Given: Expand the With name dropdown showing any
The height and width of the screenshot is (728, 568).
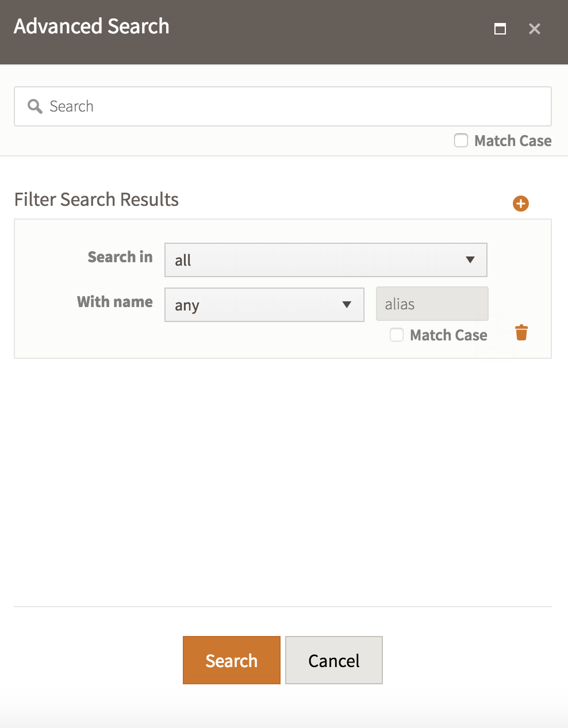Looking at the screenshot, I should (x=264, y=305).
